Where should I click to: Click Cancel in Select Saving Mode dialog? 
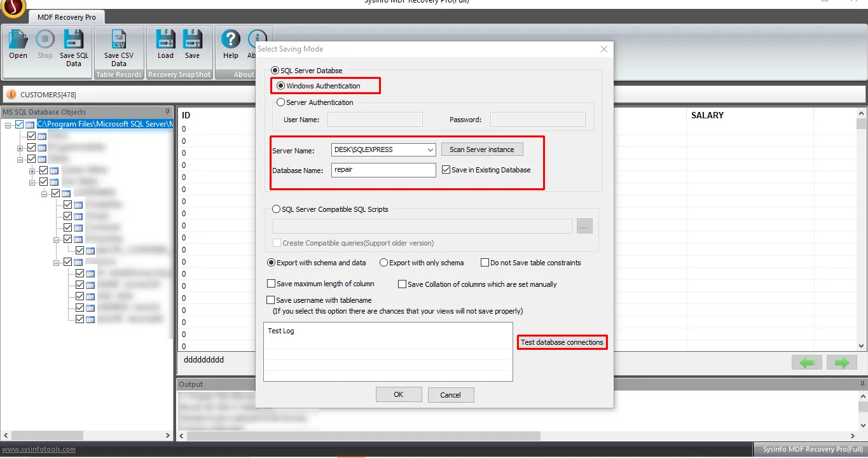pos(450,395)
